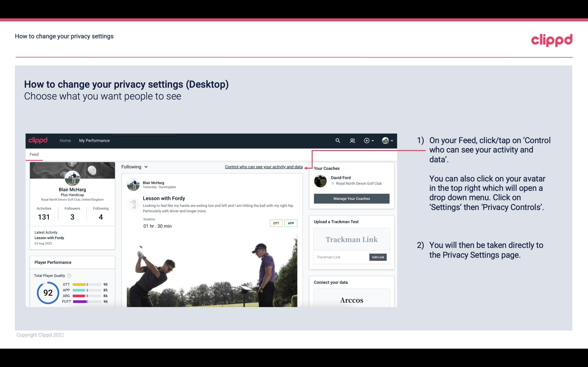Click the user avatar icon top right
The image size is (588, 367).
(x=385, y=140)
